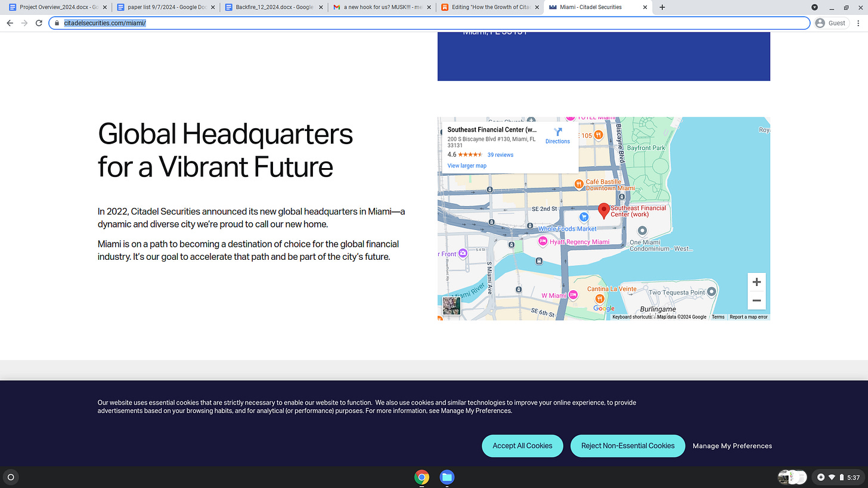Click the 5:37 clock in the tray
The width and height of the screenshot is (868, 488).
tap(853, 477)
